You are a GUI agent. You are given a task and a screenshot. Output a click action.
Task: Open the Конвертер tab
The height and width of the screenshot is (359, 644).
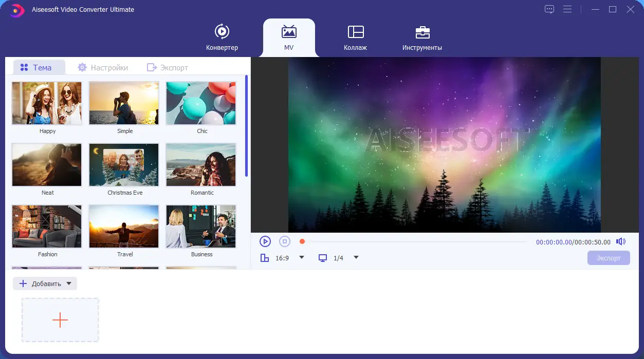click(222, 37)
